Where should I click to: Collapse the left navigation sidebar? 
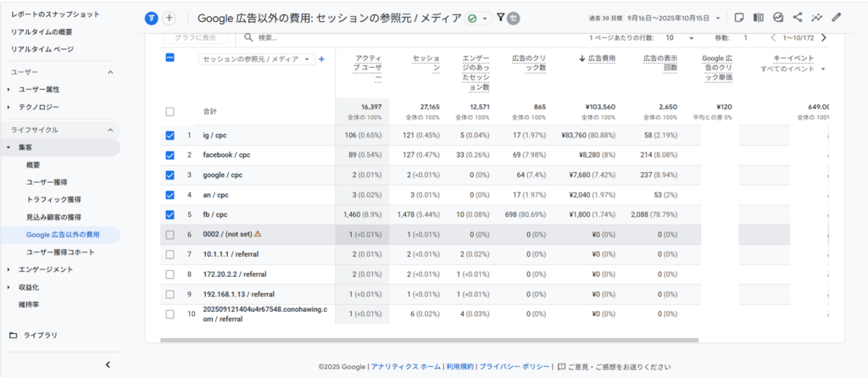click(108, 364)
